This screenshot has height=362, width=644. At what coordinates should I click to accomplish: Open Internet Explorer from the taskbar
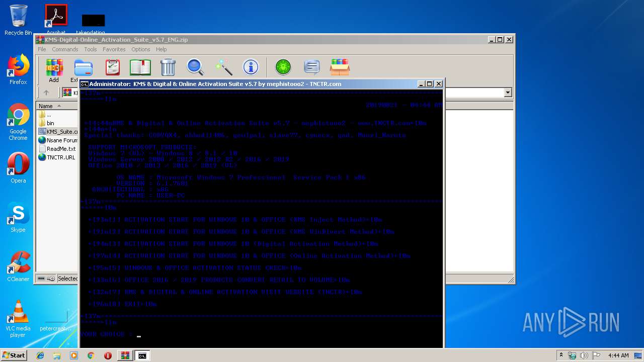point(40,355)
